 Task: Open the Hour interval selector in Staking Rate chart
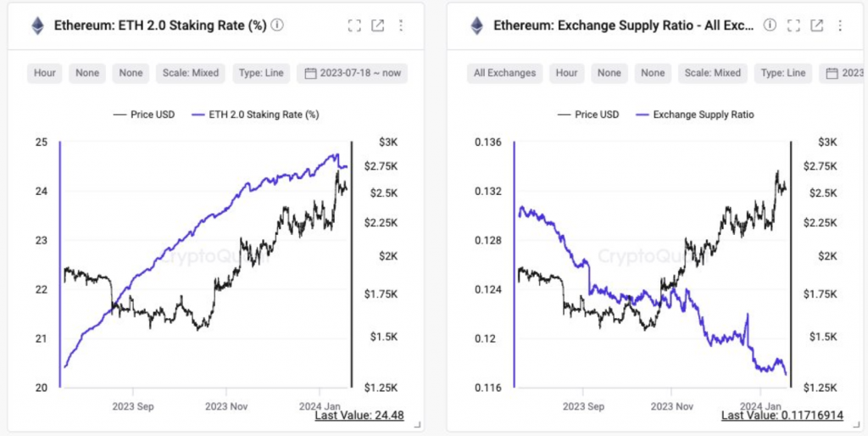[45, 73]
